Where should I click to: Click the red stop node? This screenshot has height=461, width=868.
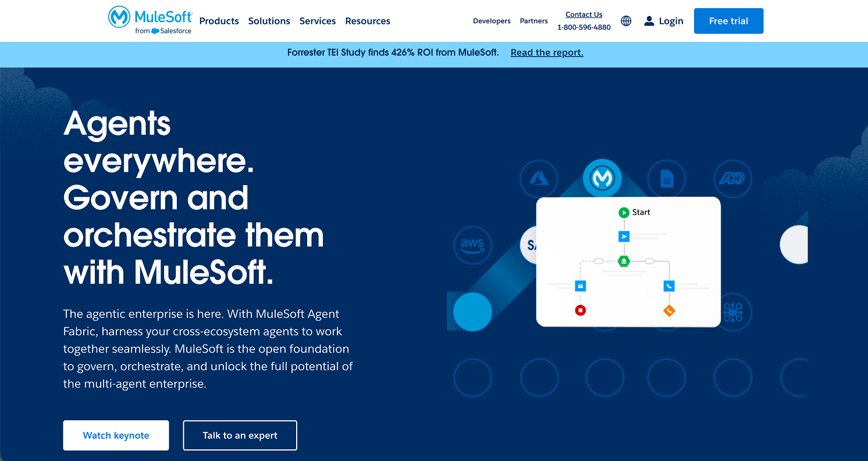(580, 310)
